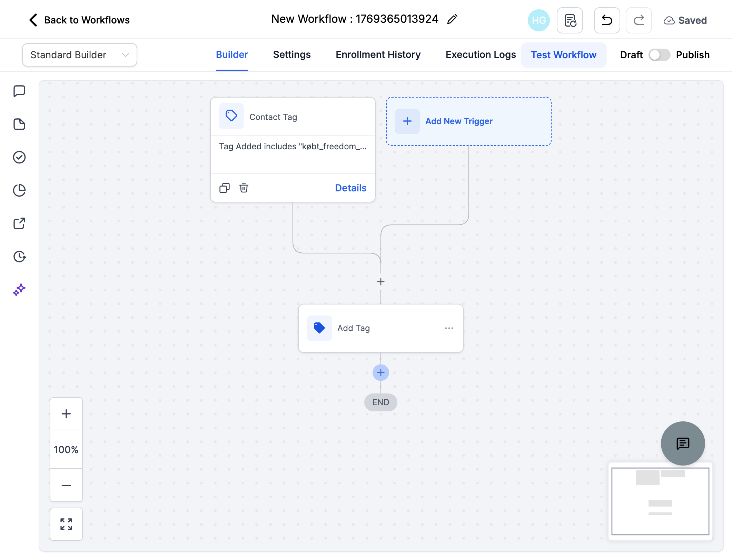The height and width of the screenshot is (560, 732).
Task: Go back to Workflows list
Action: coord(79,20)
